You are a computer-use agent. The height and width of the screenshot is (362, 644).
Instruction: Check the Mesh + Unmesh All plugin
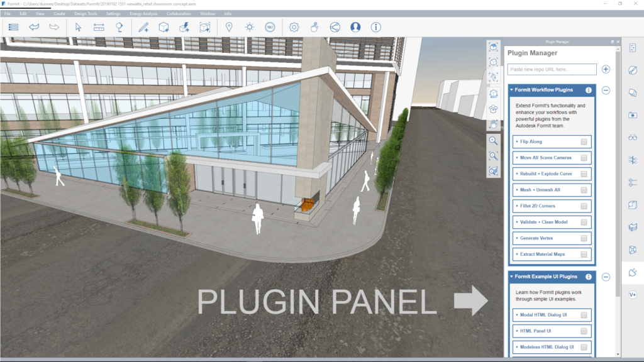(x=584, y=190)
